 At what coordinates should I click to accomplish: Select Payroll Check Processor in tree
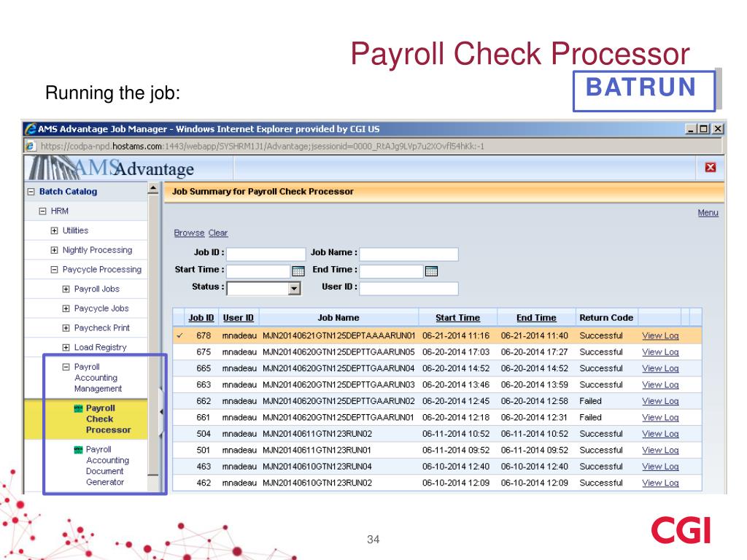pos(108,419)
